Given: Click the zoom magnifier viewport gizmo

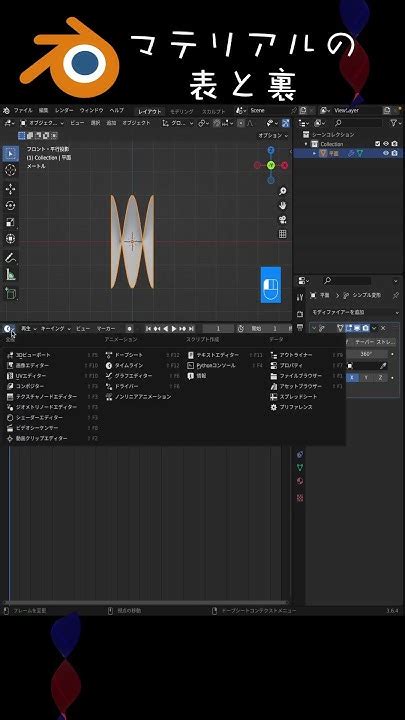Looking at the screenshot, I should coord(283,191).
